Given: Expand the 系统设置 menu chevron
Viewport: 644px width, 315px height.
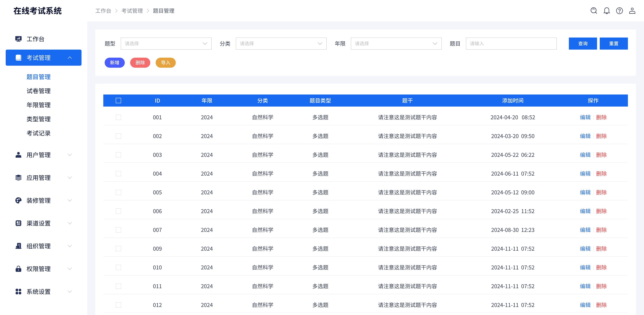Looking at the screenshot, I should (x=70, y=292).
